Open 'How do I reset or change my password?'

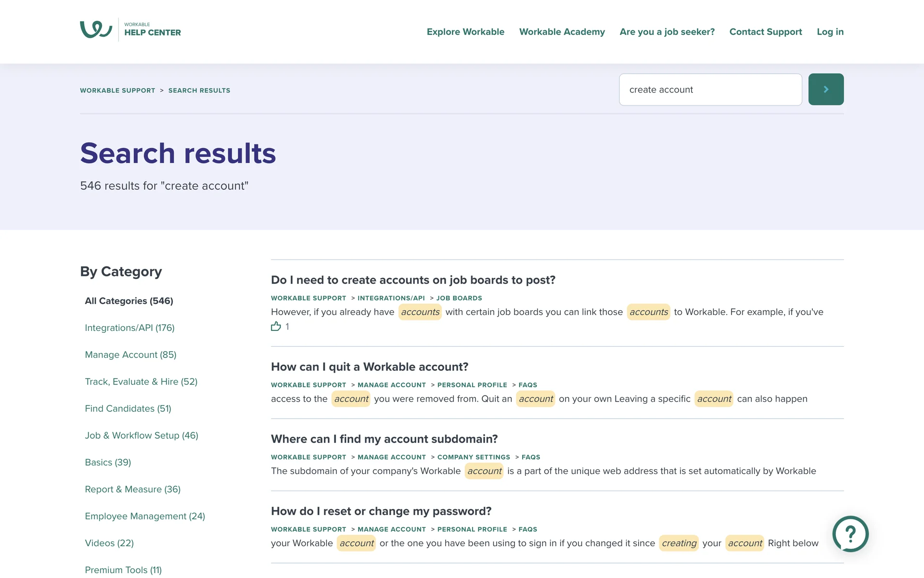[x=381, y=511]
